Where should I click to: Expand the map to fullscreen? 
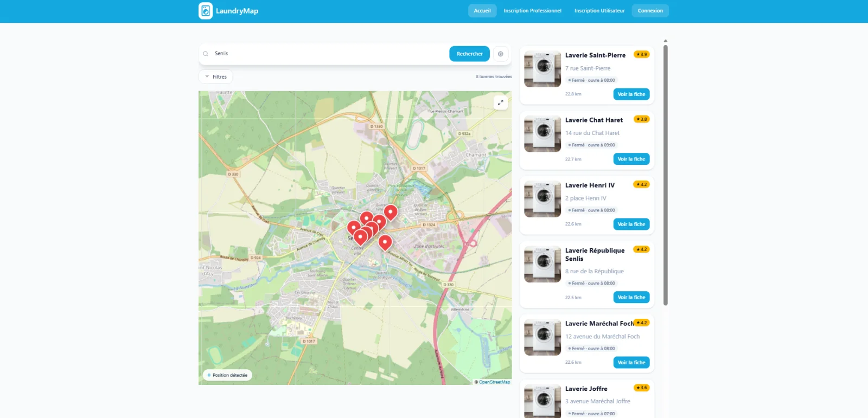[x=501, y=102]
